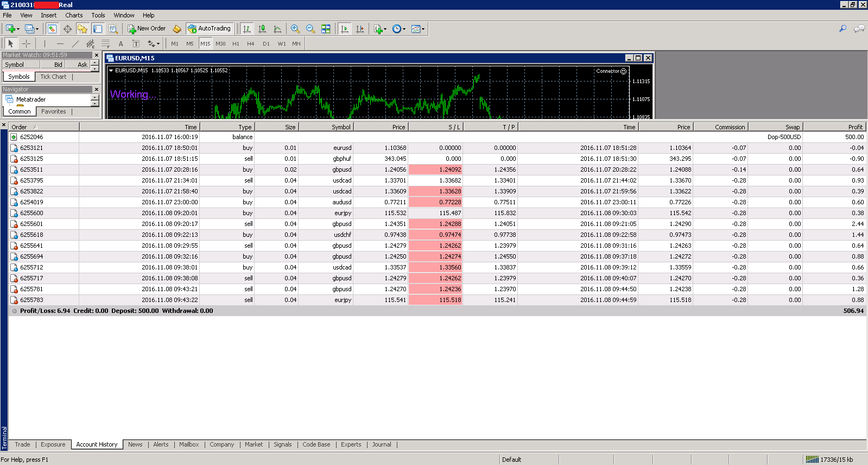868x465 pixels.
Task: Select the Crosshair cursor tool
Action: [x=26, y=43]
